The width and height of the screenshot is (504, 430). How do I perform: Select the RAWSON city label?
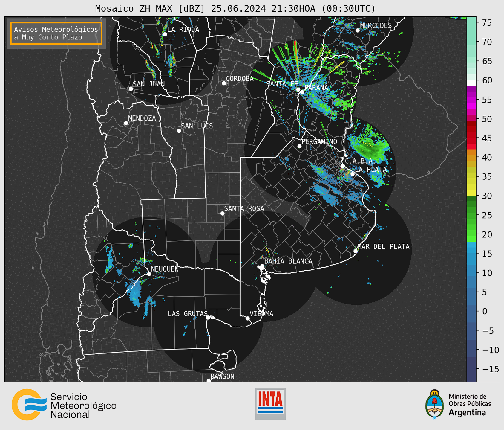coord(222,376)
